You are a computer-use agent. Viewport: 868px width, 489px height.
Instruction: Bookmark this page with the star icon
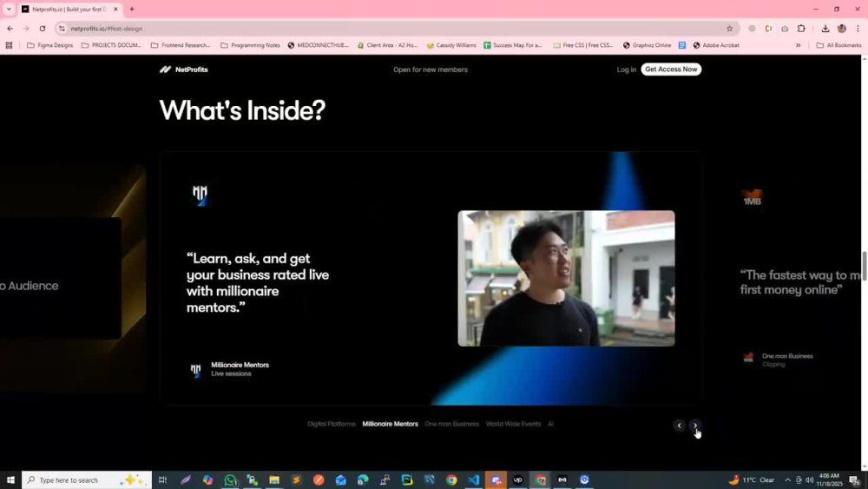tap(730, 29)
